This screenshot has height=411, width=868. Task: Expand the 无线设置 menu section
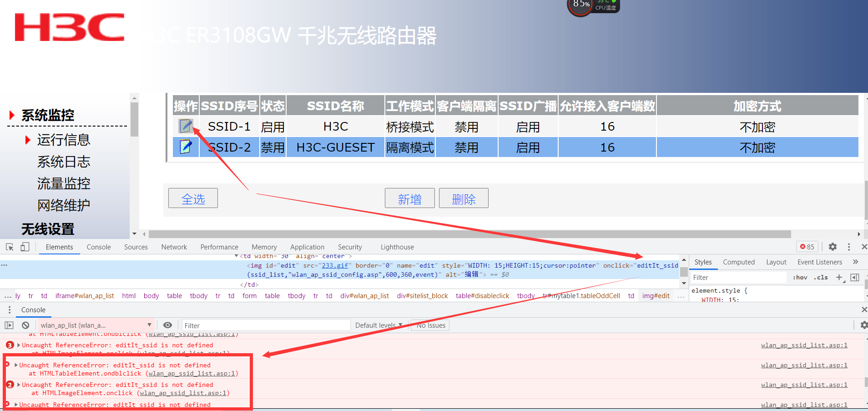tap(48, 229)
